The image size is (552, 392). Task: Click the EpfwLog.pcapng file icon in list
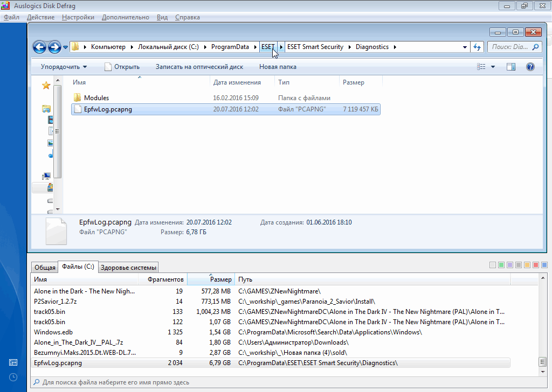(78, 109)
